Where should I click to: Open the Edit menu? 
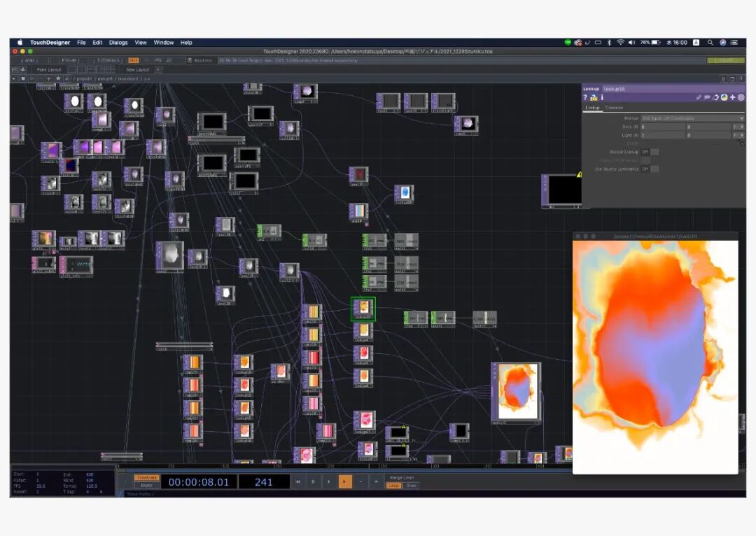(97, 43)
